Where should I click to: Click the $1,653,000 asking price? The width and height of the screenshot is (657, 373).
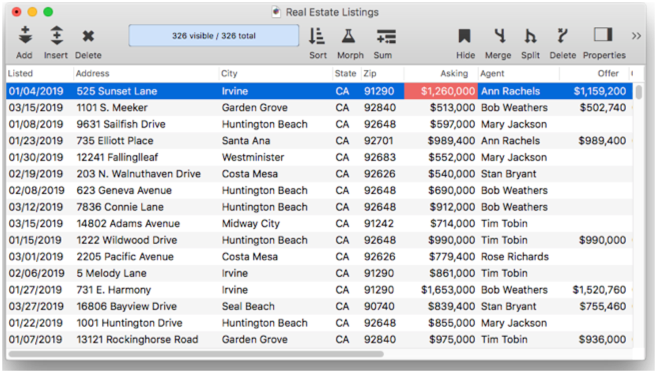point(448,290)
